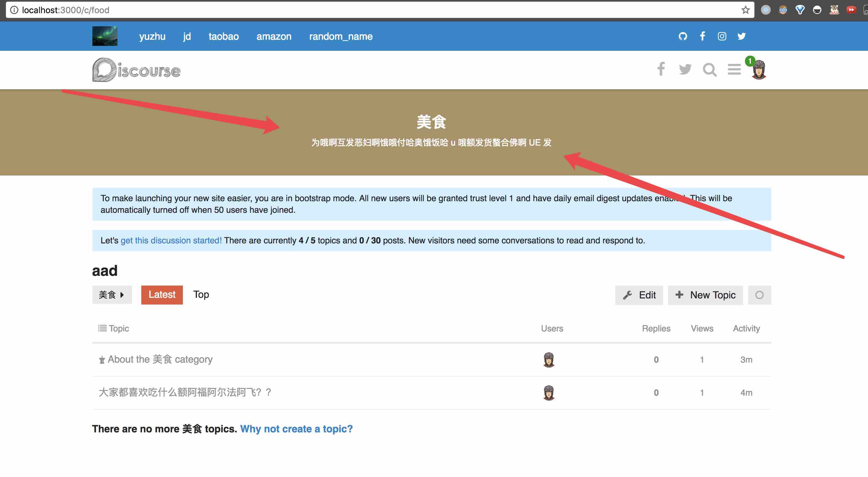Click the New Topic button
This screenshot has width=868, height=477.
(x=705, y=295)
